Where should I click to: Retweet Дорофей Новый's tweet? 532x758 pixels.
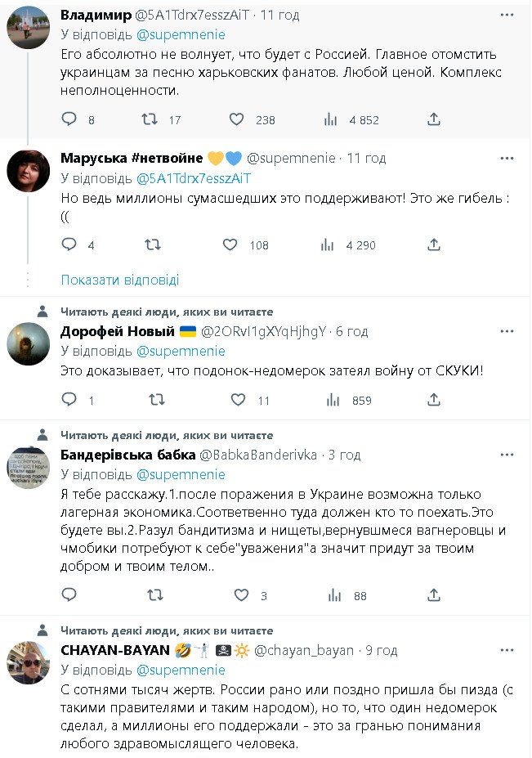click(155, 400)
